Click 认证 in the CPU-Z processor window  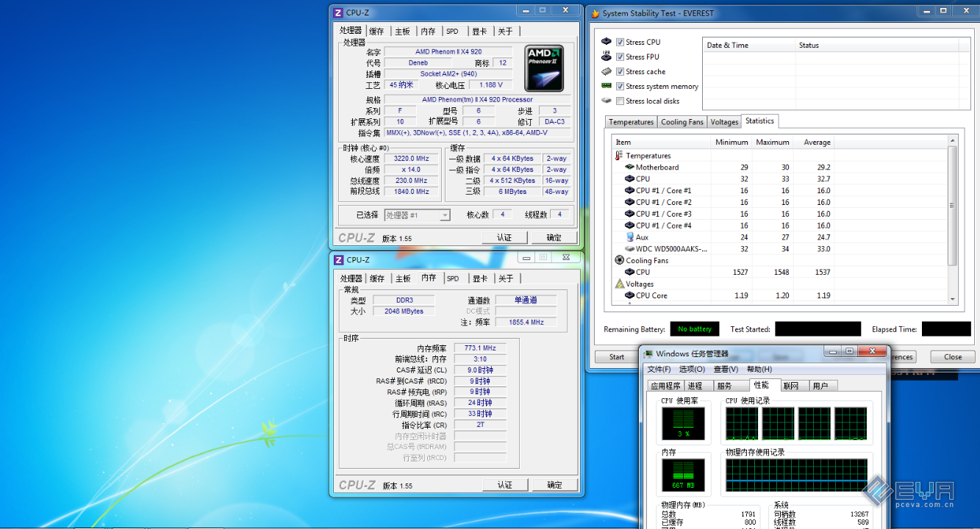click(x=504, y=237)
